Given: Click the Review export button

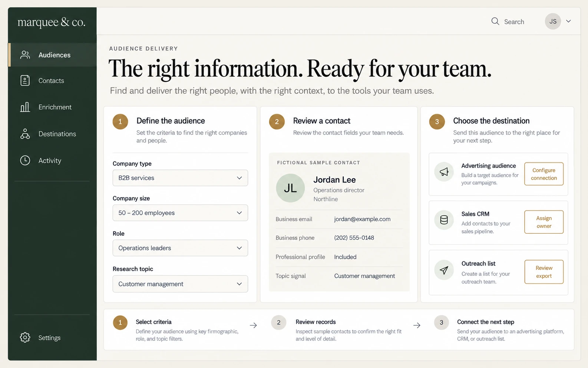Looking at the screenshot, I should [544, 272].
